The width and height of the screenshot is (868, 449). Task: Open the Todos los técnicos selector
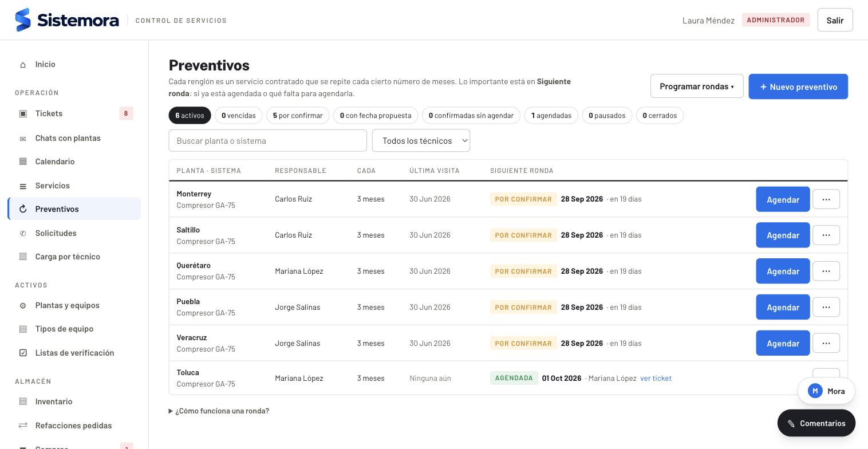tap(421, 141)
